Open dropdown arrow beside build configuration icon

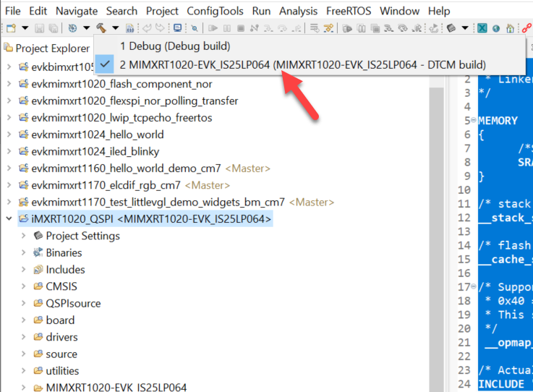(x=86, y=28)
